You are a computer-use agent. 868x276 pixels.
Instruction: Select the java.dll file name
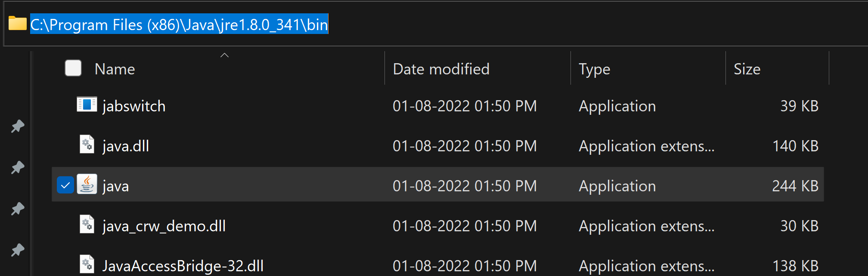[126, 146]
